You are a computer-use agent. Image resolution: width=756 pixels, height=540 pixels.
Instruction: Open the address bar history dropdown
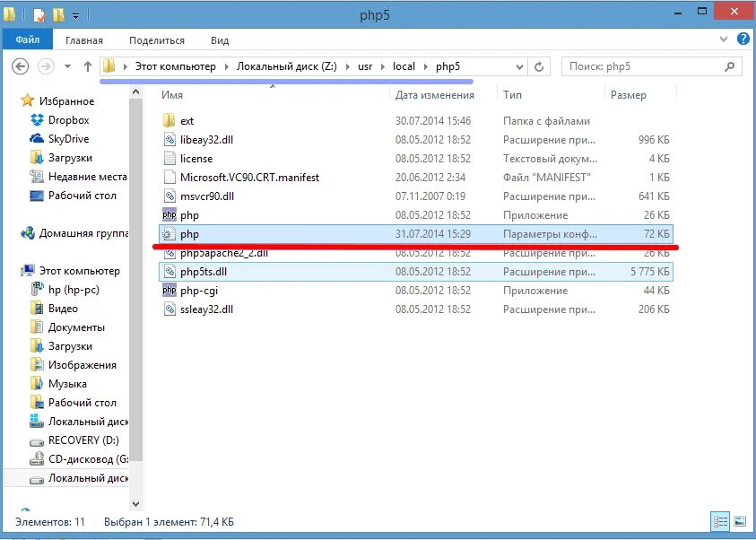pos(519,67)
